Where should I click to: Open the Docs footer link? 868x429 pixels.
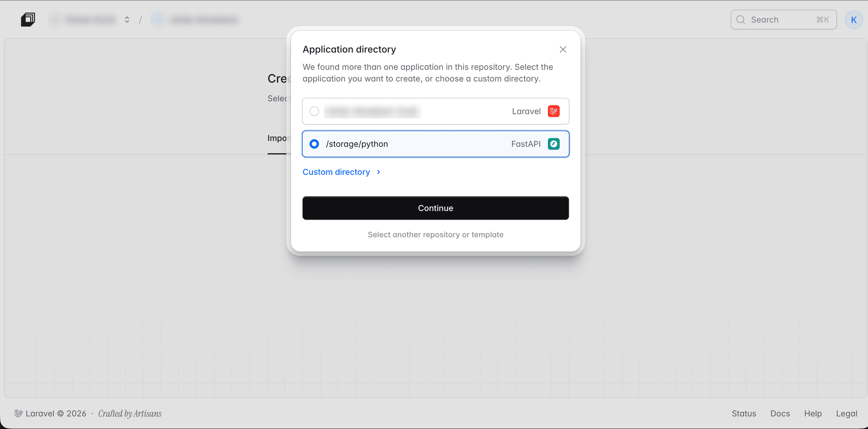[780, 414]
